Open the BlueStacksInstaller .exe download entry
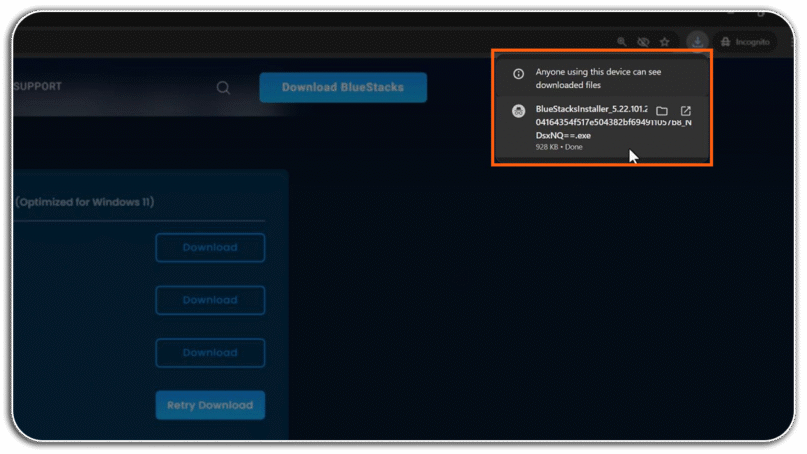Viewport: 807px width, 454px height. tap(602, 127)
